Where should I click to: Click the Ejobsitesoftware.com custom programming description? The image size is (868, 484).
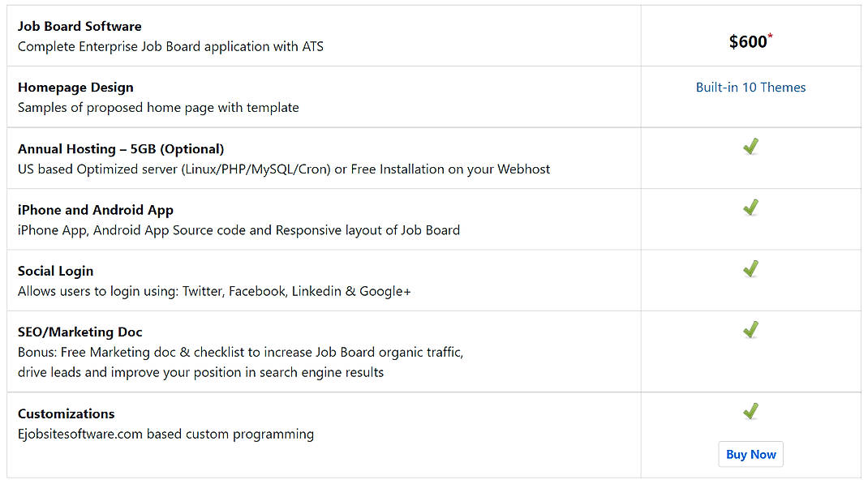point(165,434)
